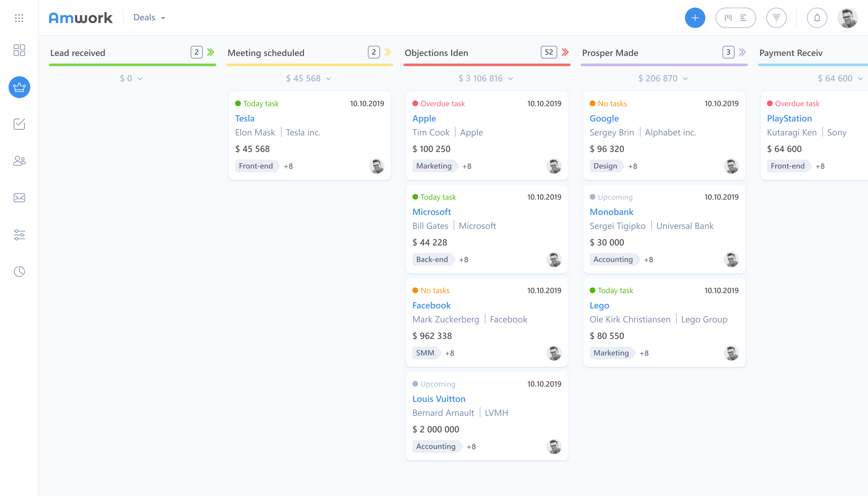The width and height of the screenshot is (868, 496).
Task: Open the Deals dropdown
Action: (x=149, y=17)
